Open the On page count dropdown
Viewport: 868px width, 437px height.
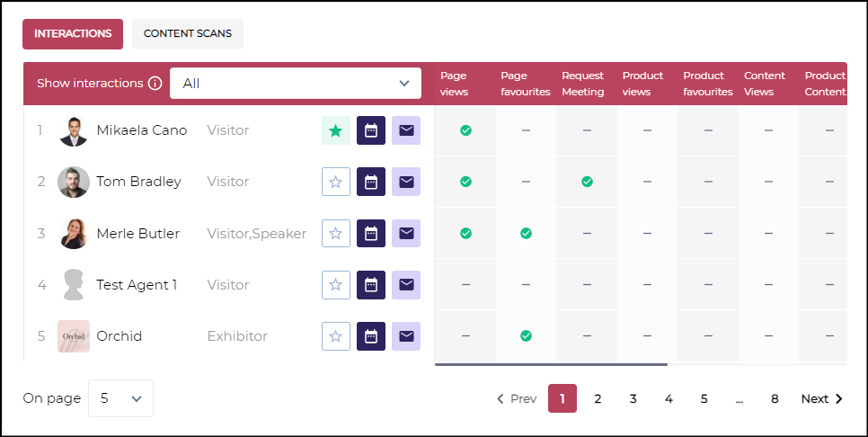tap(120, 398)
